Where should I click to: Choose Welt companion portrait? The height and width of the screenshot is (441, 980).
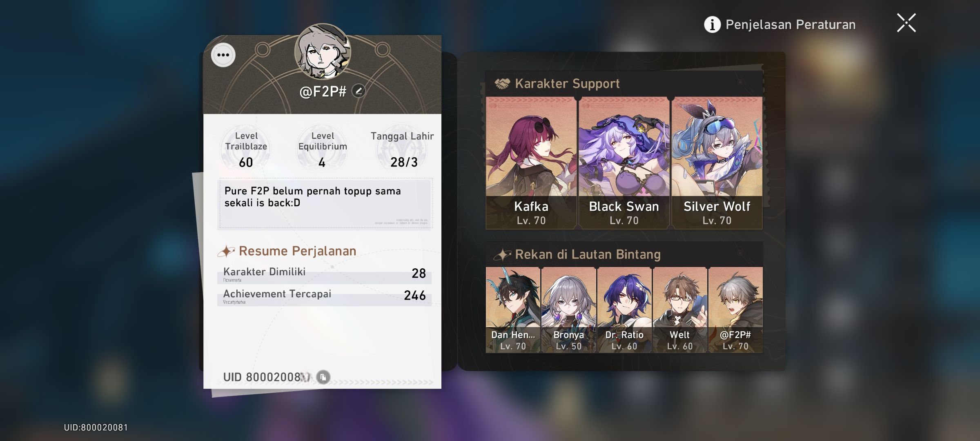tap(680, 310)
